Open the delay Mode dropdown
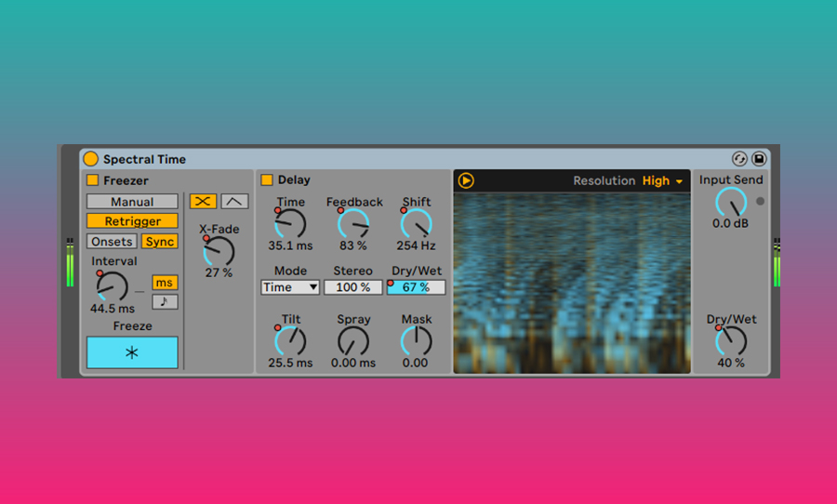Screen dimensions: 837x504 [290, 287]
